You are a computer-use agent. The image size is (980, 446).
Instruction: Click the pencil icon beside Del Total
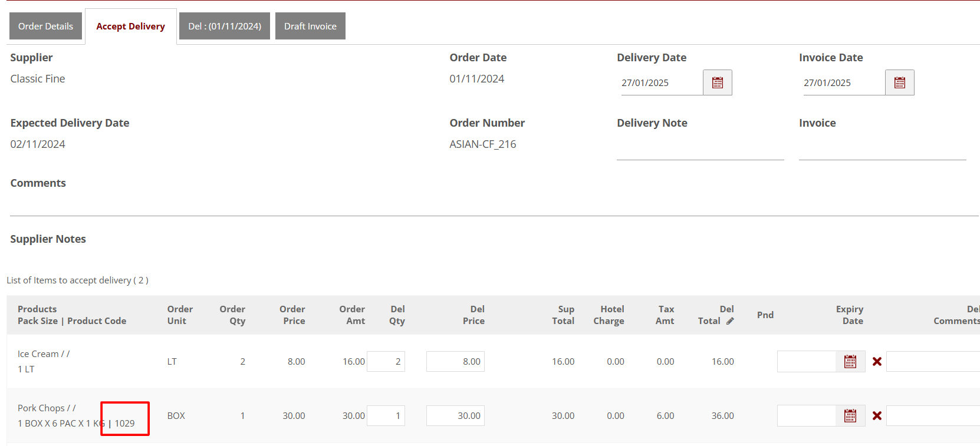click(x=730, y=321)
